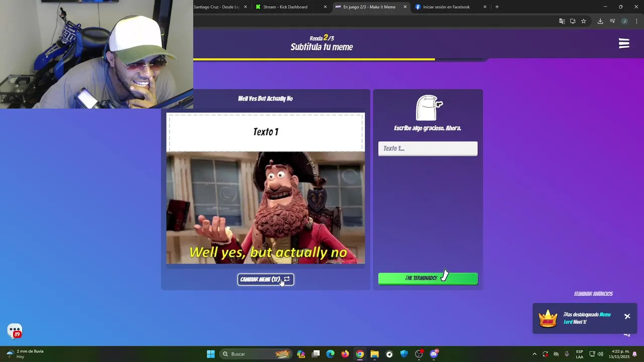Click the install app icon in address bar
Viewport: 644px width, 362px height.
click(x=573, y=21)
